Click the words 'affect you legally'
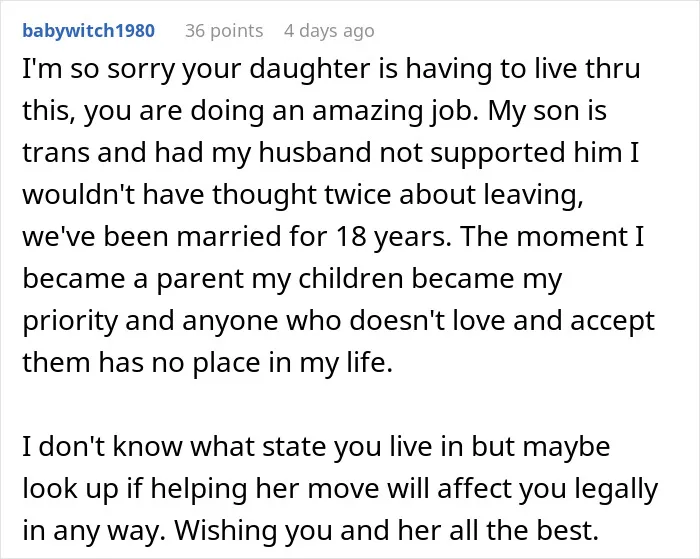The width and height of the screenshot is (700, 559). [548, 488]
